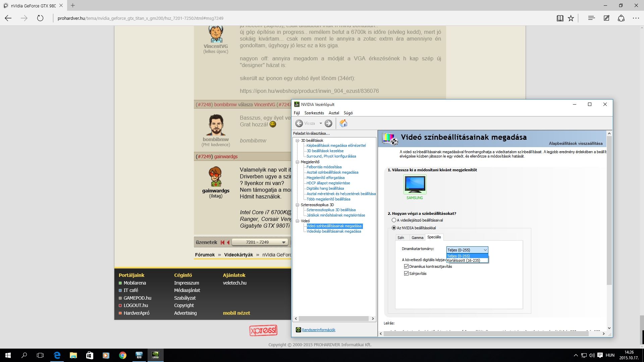This screenshot has width=644, height=362.
Task: Click the volume icon in system tray
Action: (x=592, y=355)
